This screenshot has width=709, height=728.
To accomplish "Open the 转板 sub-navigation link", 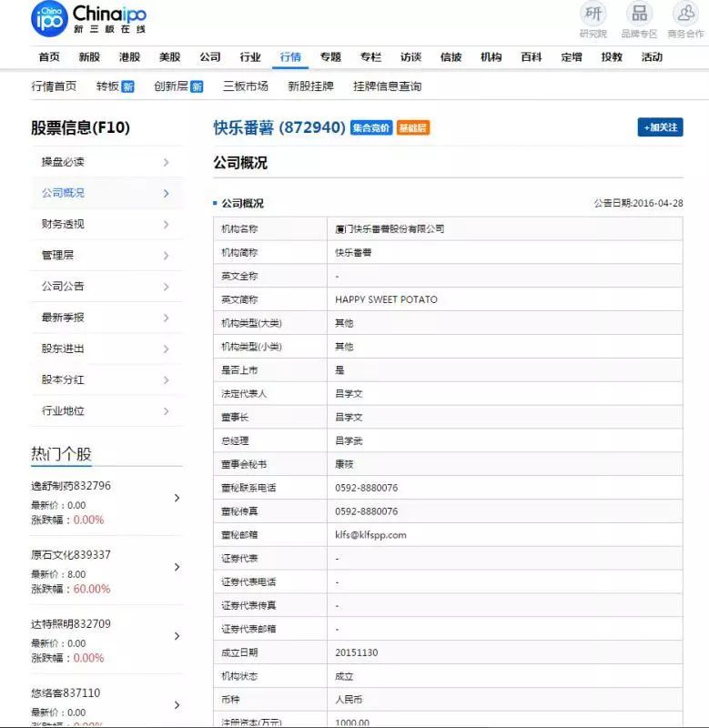I will click(x=107, y=86).
